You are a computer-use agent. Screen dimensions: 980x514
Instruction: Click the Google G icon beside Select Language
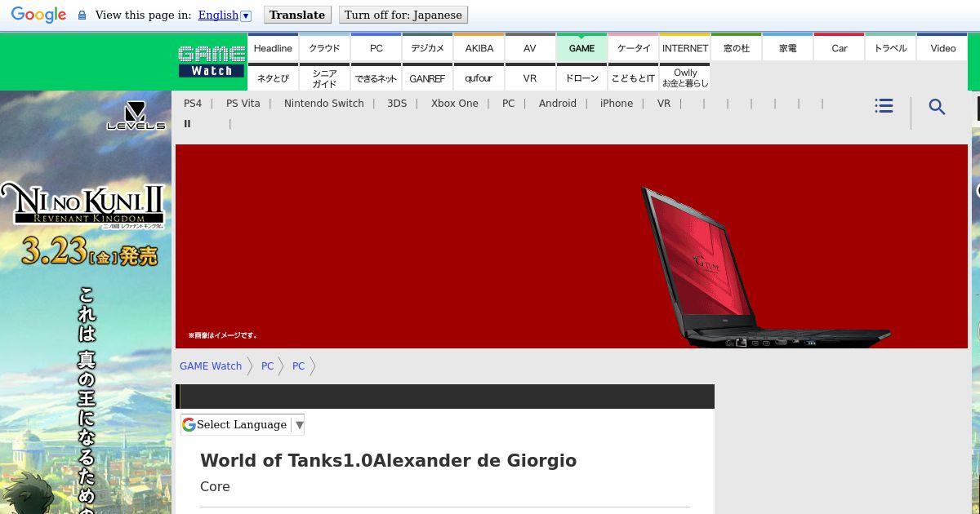(x=189, y=424)
